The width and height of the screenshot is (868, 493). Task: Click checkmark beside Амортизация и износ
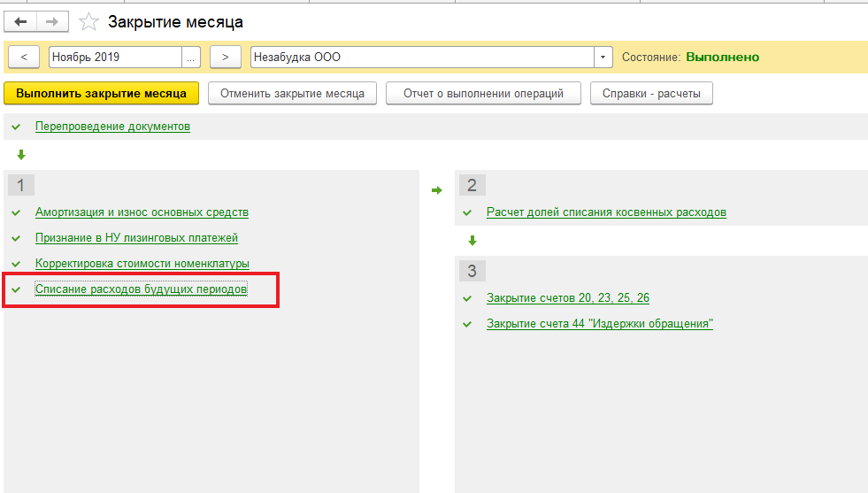click(x=16, y=212)
